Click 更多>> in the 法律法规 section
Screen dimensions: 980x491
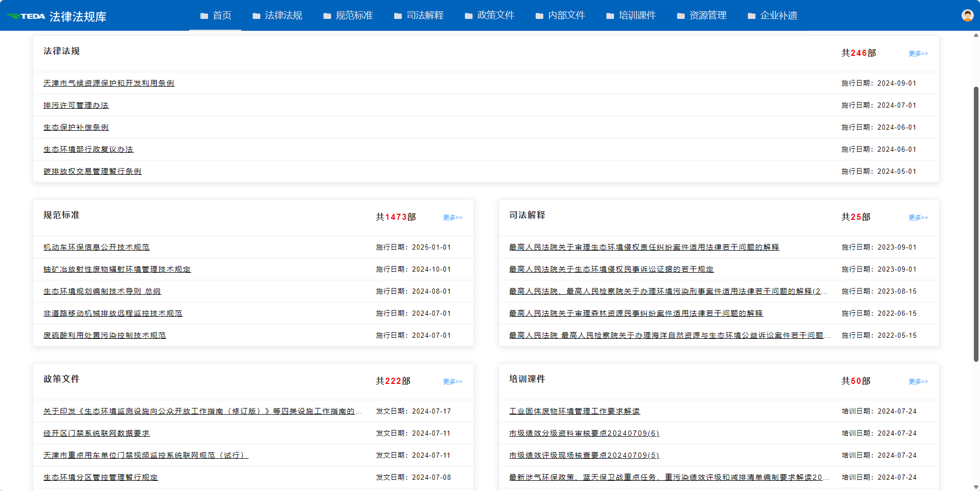click(918, 53)
